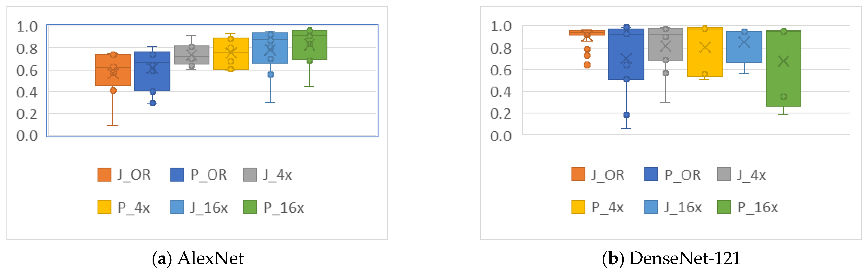Click the 0.0 y-axis label in DenseNet-121 chart
This screenshot has height=273, width=868.
(x=501, y=136)
